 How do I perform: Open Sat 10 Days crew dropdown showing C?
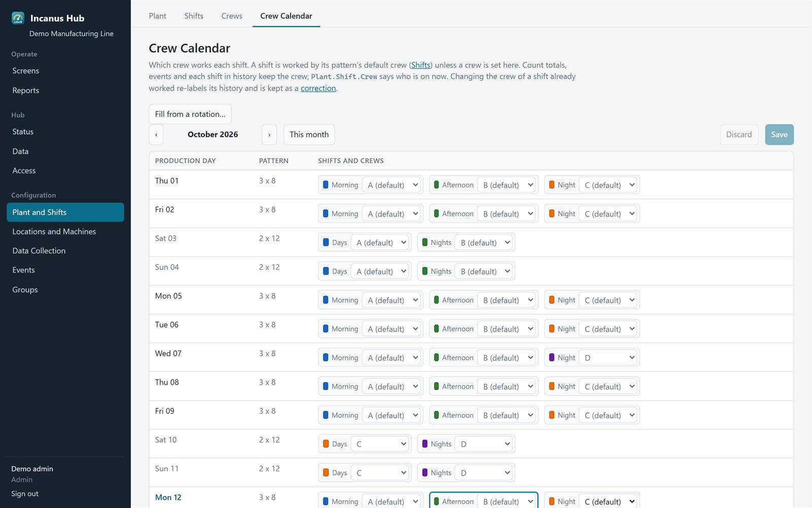[380, 444]
